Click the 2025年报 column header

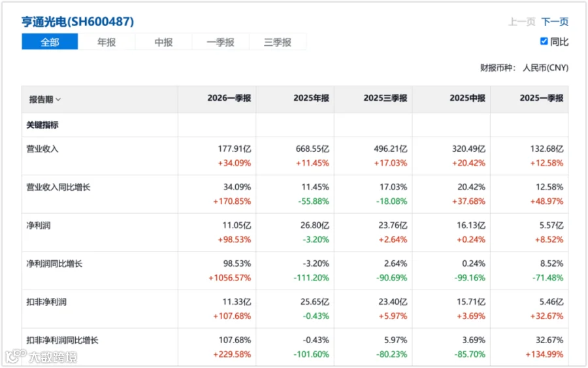(311, 98)
